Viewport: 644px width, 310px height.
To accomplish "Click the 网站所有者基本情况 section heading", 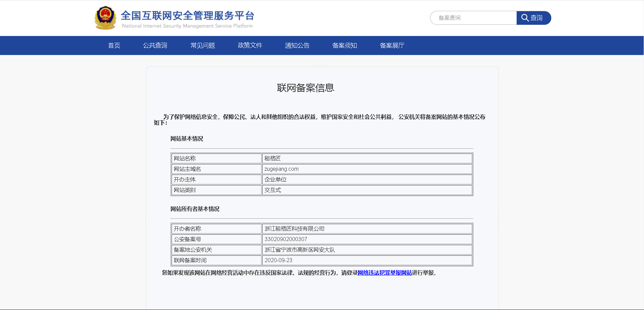I will click(x=195, y=209).
